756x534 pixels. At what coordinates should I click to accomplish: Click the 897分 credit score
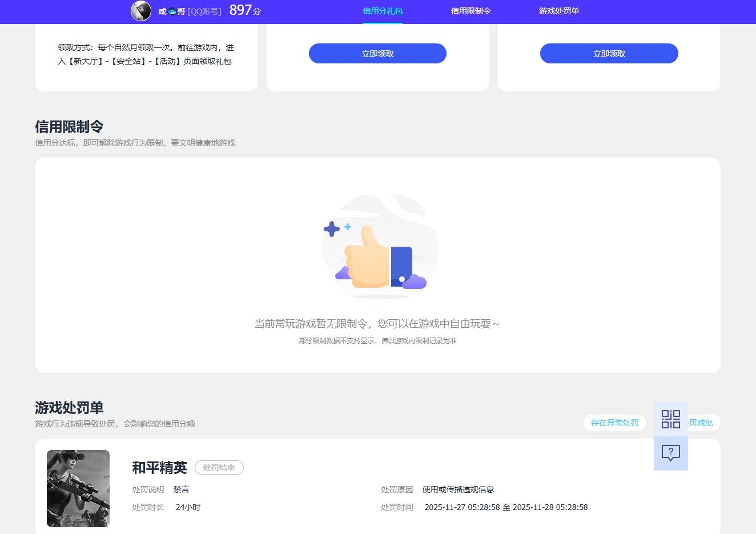(245, 10)
